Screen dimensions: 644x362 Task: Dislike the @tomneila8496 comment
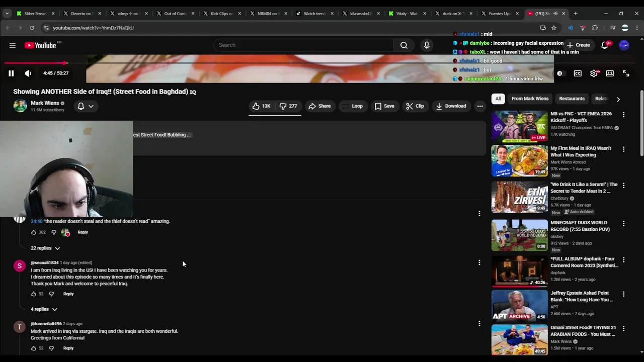point(51,348)
